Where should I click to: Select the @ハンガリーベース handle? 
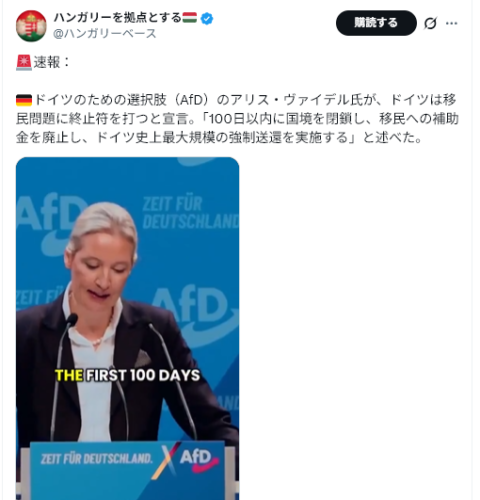coord(105,33)
